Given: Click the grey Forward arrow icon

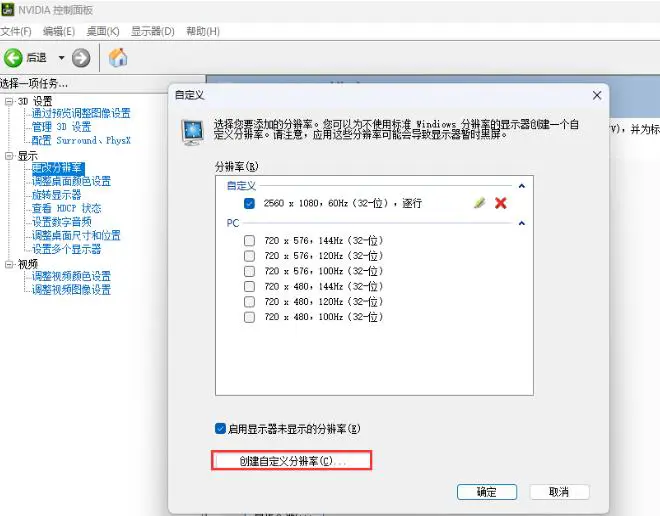Looking at the screenshot, I should [81, 58].
